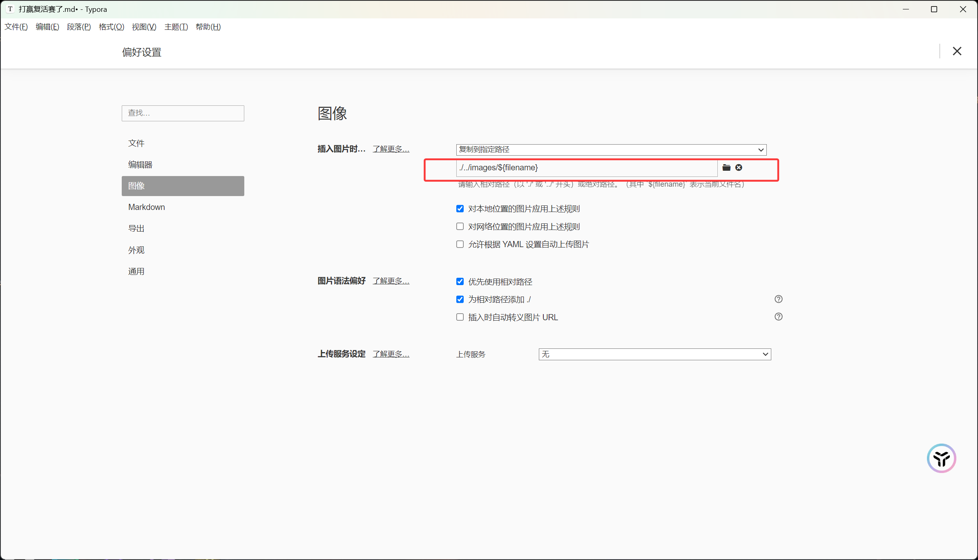The width and height of the screenshot is (978, 560).
Task: Click help icon beside 为相对路径添加 ./
Action: click(x=778, y=299)
